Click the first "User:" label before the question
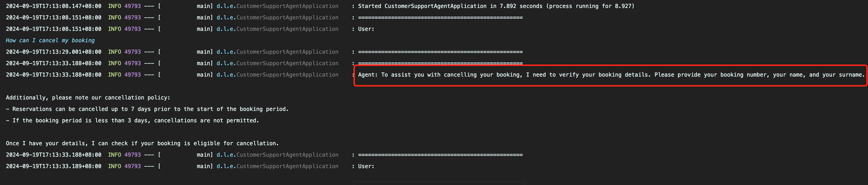 tap(366, 29)
